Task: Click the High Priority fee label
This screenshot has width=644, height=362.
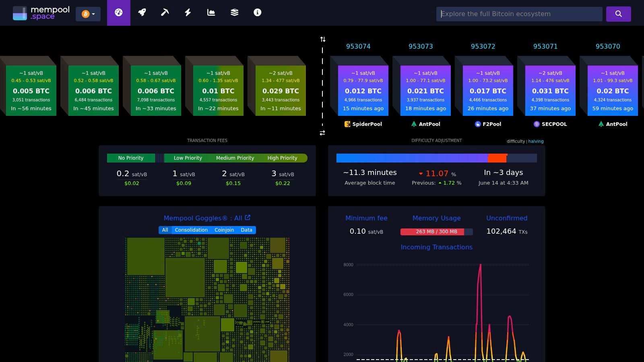Action: 282,158
